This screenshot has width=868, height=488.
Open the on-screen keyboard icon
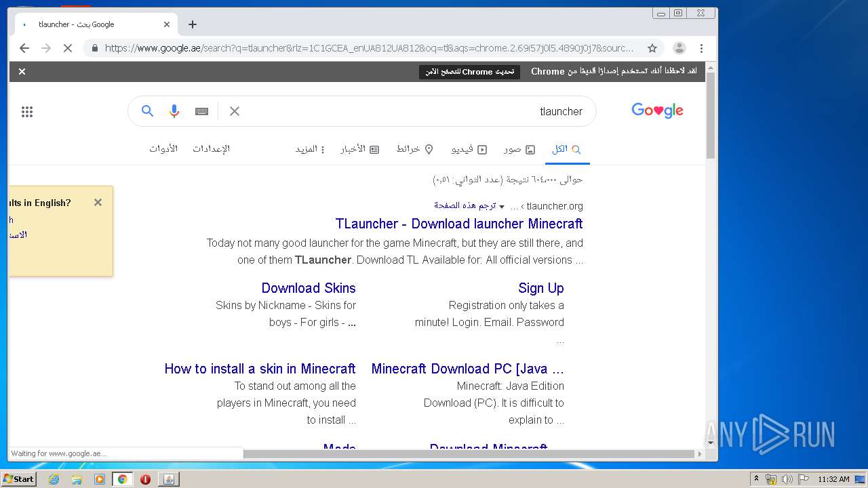point(201,111)
